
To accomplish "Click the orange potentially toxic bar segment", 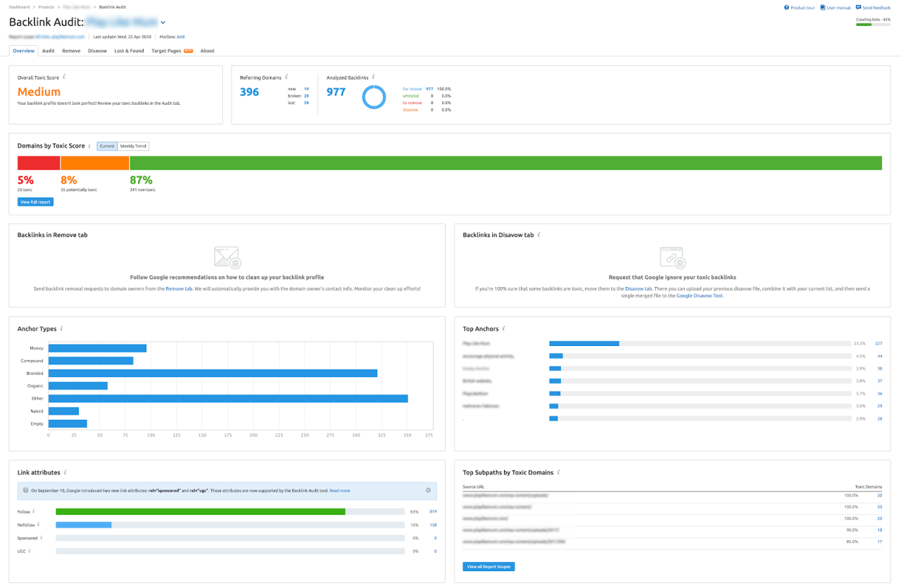I will click(95, 163).
